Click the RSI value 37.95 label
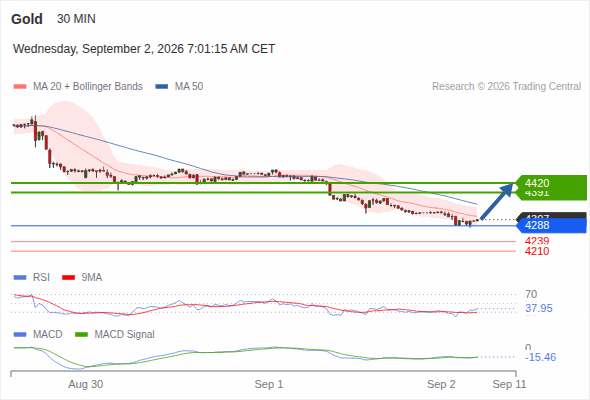Viewport: 590px width, 400px height. click(539, 309)
